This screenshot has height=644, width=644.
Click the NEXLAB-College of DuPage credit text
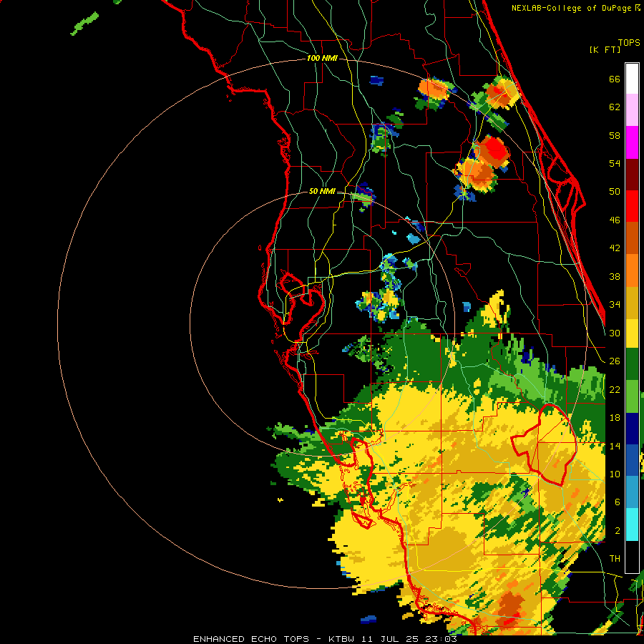576,8
